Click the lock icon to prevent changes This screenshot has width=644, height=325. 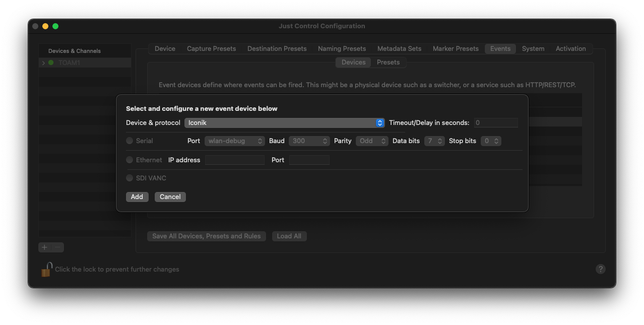(x=46, y=269)
